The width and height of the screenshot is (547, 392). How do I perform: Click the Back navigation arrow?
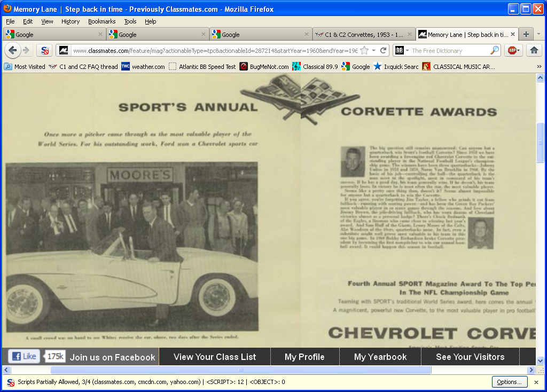[x=13, y=51]
